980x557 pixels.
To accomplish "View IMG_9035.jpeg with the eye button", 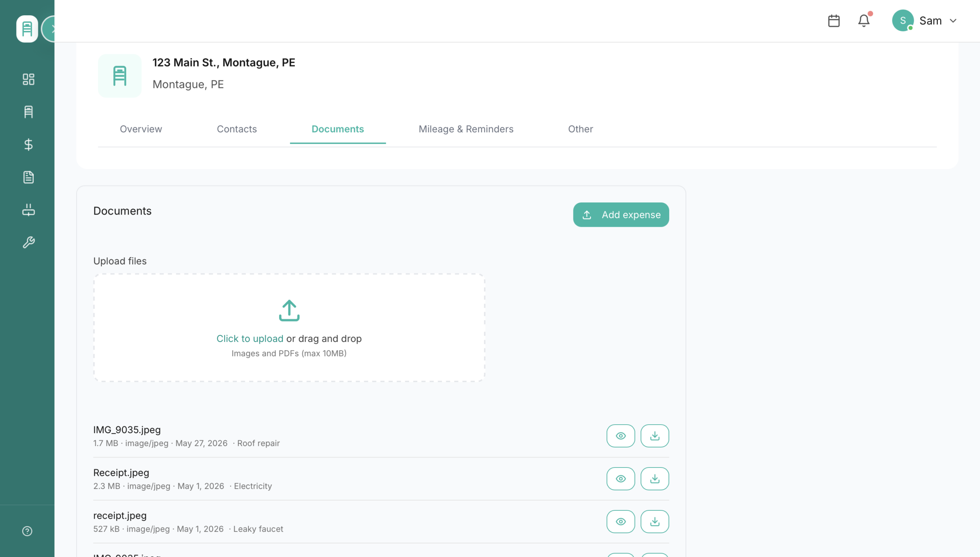I will pos(621,436).
